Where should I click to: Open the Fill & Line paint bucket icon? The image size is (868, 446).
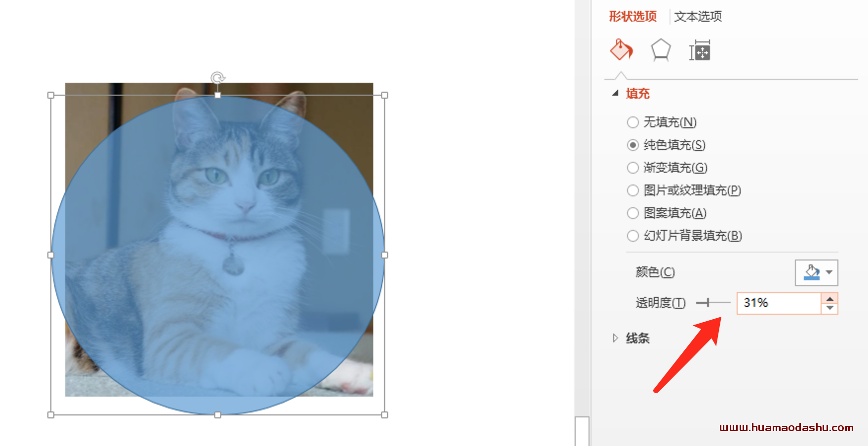621,50
